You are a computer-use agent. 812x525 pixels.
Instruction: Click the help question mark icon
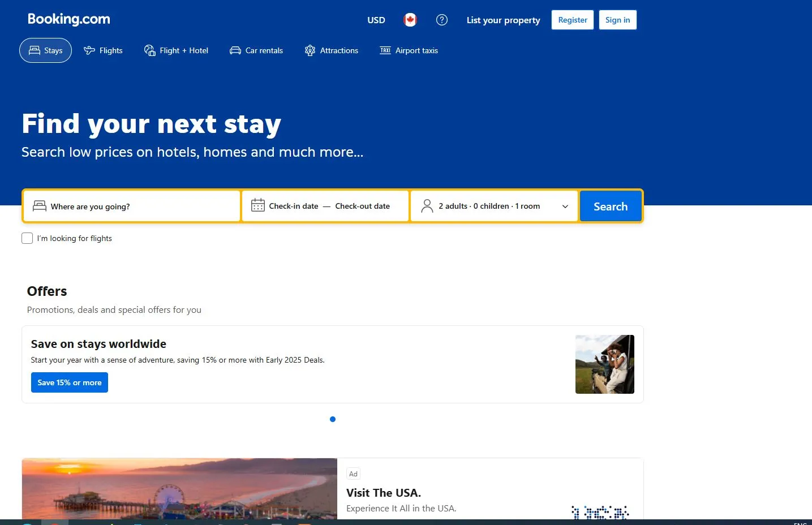point(442,20)
